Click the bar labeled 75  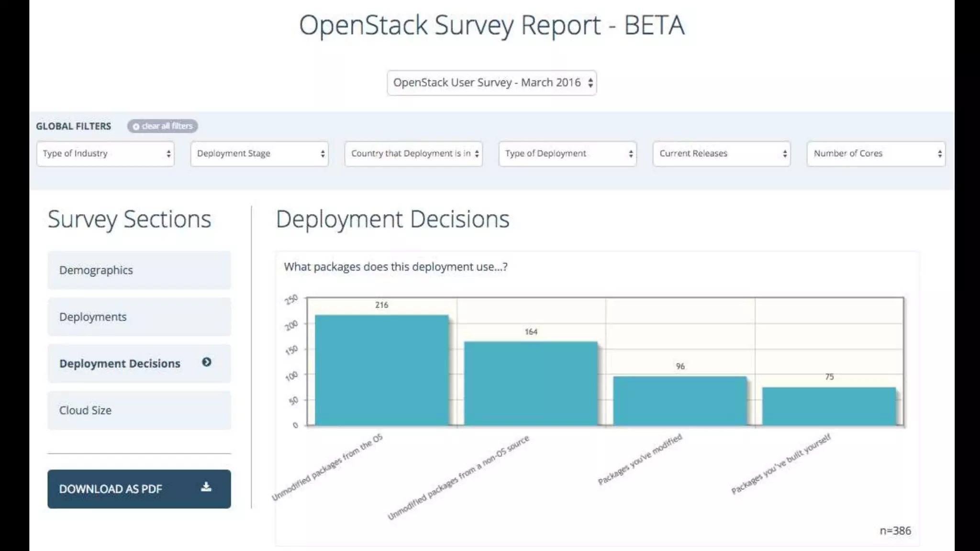tap(829, 406)
